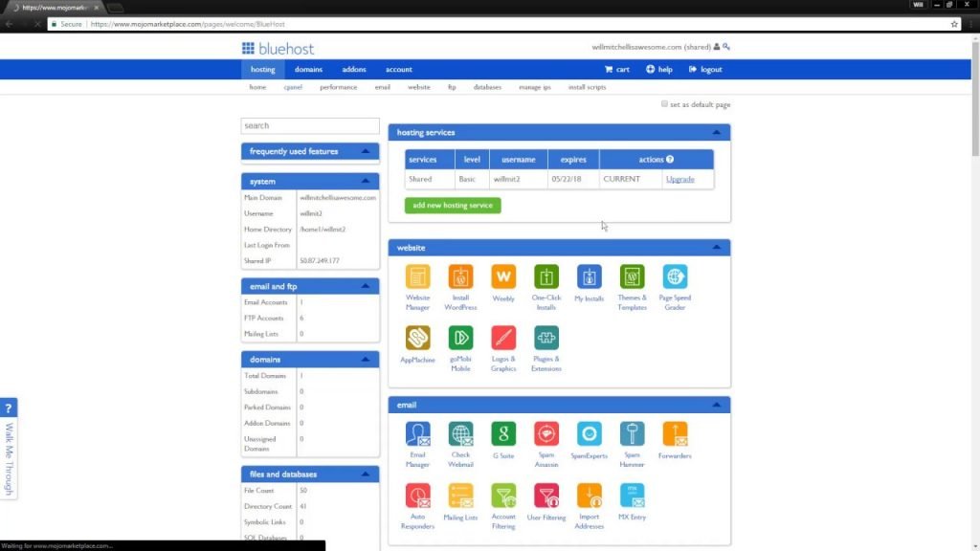
Task: Open the help link
Action: tap(659, 69)
